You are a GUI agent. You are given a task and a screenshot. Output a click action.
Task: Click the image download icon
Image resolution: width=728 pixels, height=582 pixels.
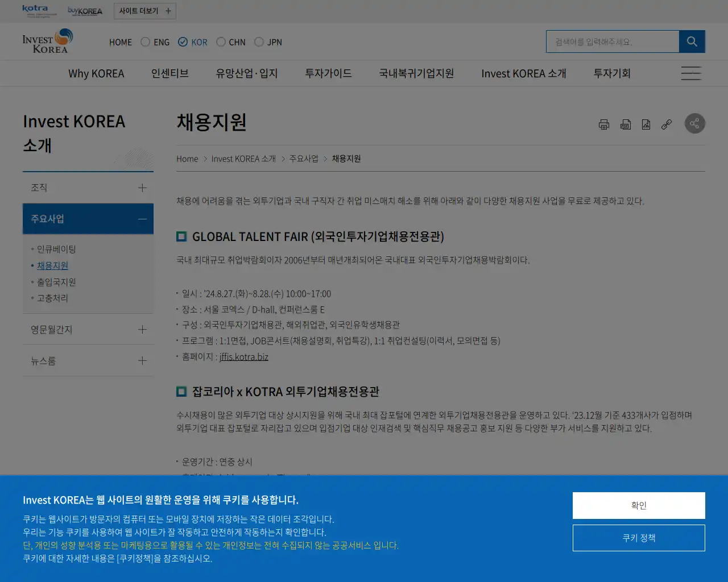pyautogui.click(x=646, y=124)
